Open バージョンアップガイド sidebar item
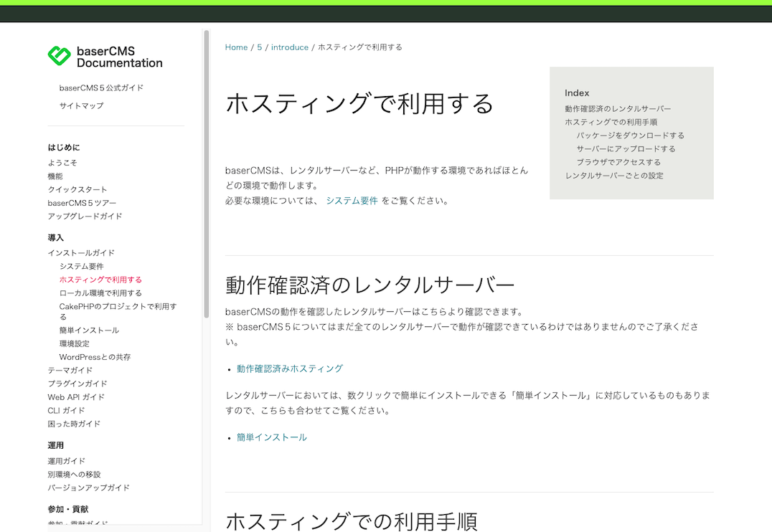Screen dimensions: 772x532 click(89, 488)
